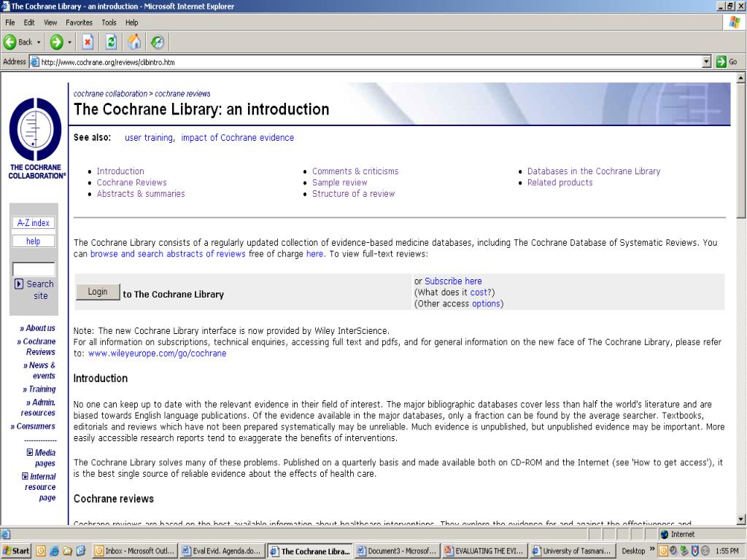Refresh the page using the toolbar Refresh icon

pyautogui.click(x=111, y=42)
